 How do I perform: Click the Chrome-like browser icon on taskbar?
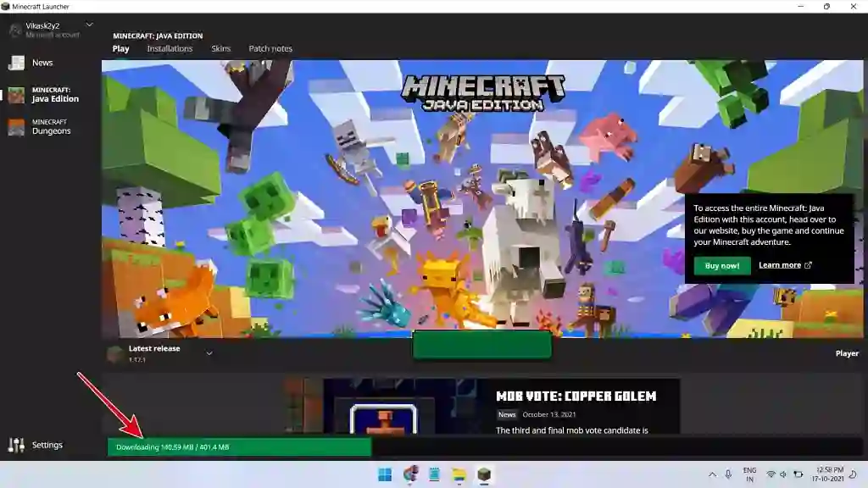point(410,474)
